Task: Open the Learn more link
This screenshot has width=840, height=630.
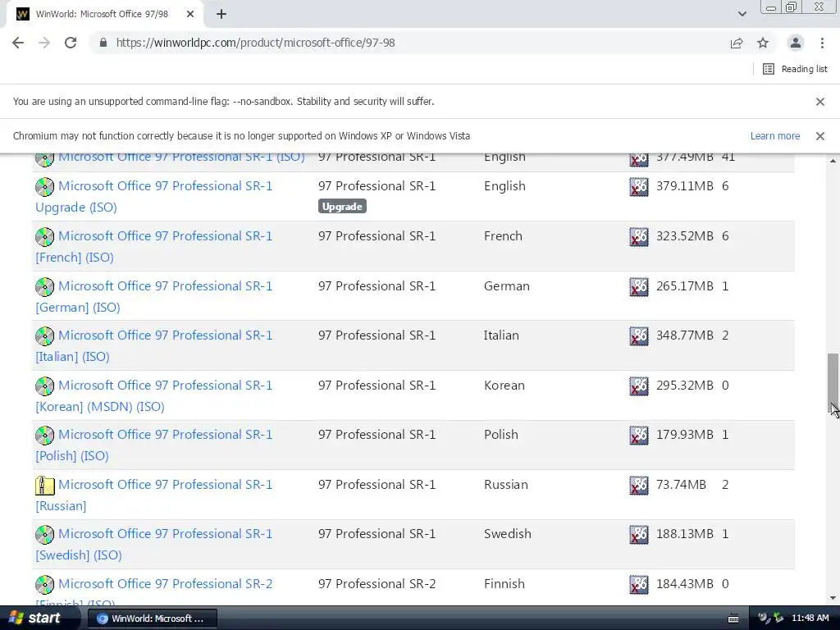Action: pos(774,136)
